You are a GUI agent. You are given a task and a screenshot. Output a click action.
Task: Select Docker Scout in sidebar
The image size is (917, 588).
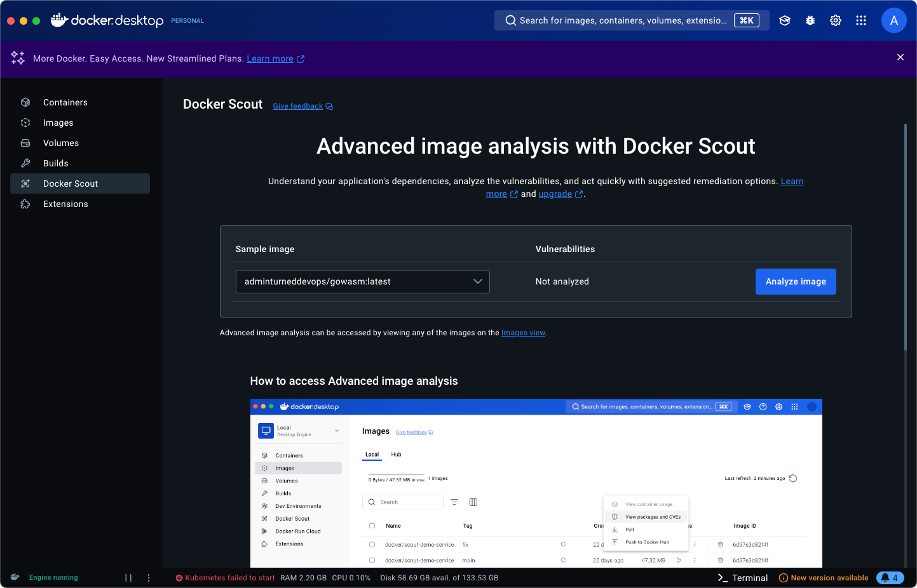click(x=80, y=184)
